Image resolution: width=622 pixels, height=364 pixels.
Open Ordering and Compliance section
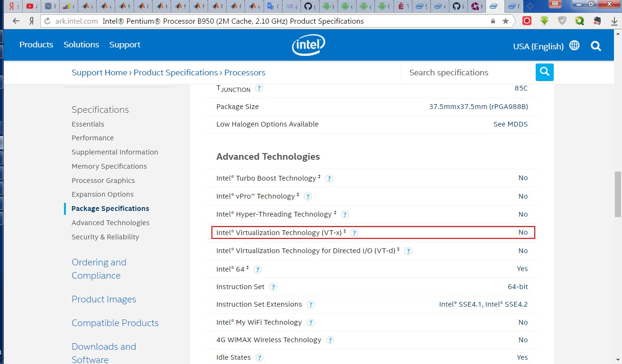(99, 269)
